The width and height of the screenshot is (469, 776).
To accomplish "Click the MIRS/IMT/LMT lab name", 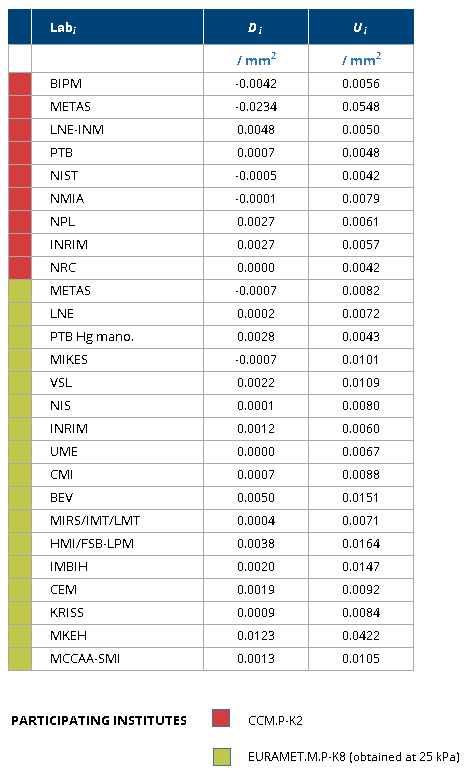I will coord(95,521).
